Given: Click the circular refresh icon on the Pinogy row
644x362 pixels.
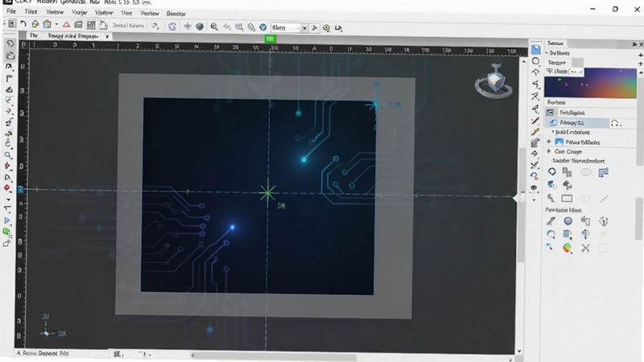Looking at the screenshot, I should click(615, 123).
